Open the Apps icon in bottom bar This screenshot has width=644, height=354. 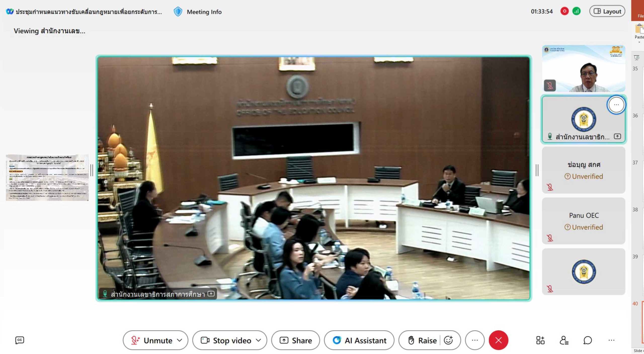540,340
